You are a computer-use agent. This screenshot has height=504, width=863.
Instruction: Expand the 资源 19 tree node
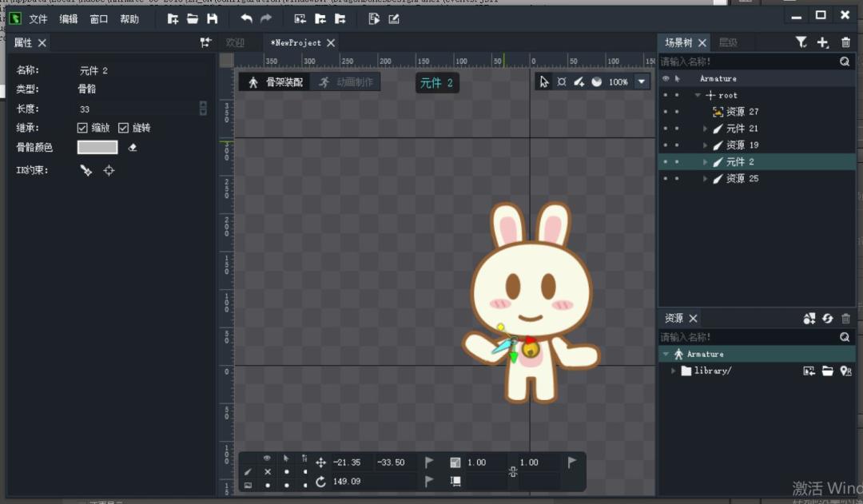click(705, 145)
